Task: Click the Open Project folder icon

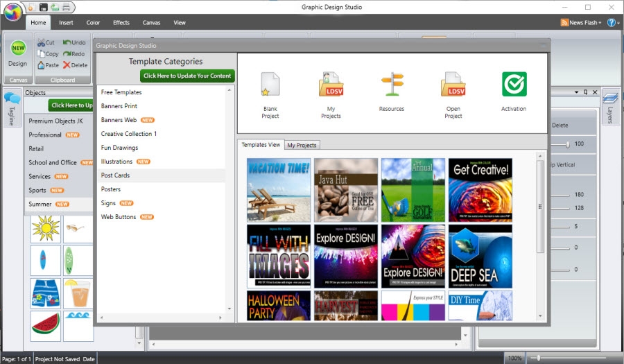Action: pyautogui.click(x=453, y=85)
